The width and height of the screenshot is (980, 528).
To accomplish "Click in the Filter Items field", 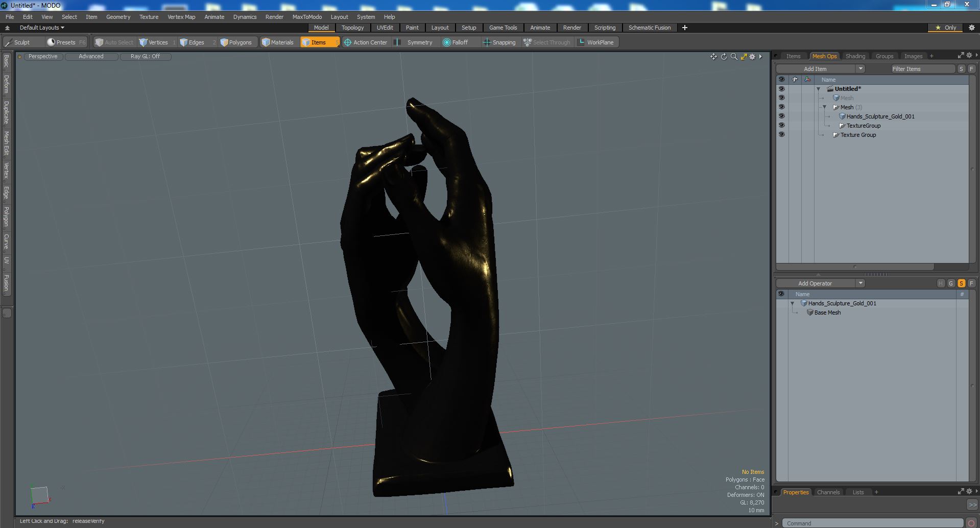I will (923, 69).
